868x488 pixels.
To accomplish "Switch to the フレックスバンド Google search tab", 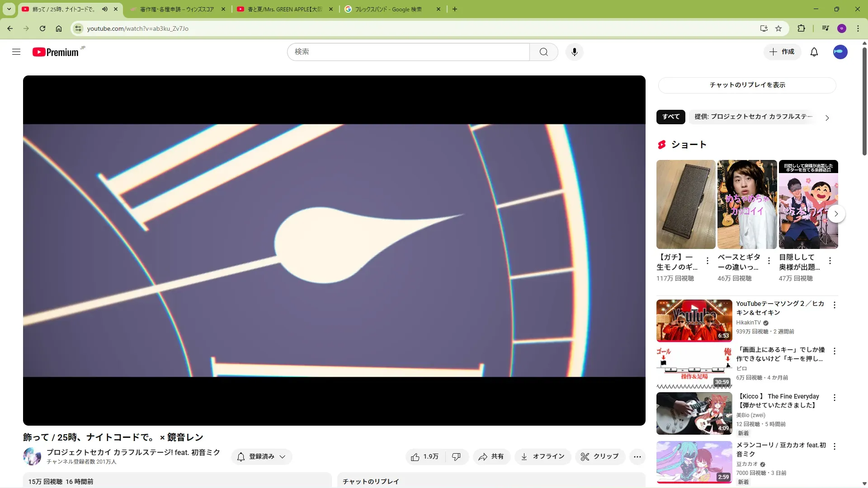I will click(x=388, y=9).
